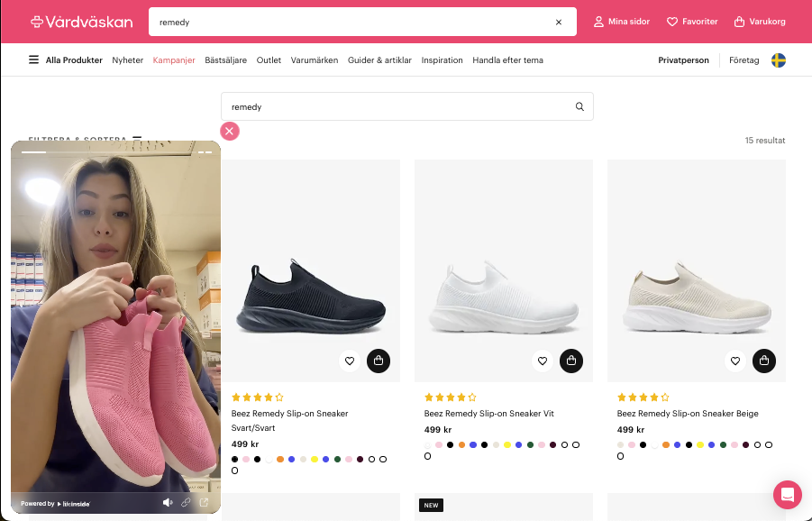Open Beez Remedy Slip-on Sneaker Beige
This screenshot has height=521, width=812.
tap(688, 413)
